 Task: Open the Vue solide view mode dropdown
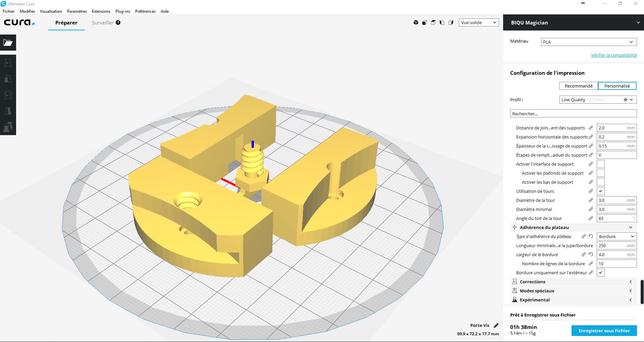click(479, 22)
